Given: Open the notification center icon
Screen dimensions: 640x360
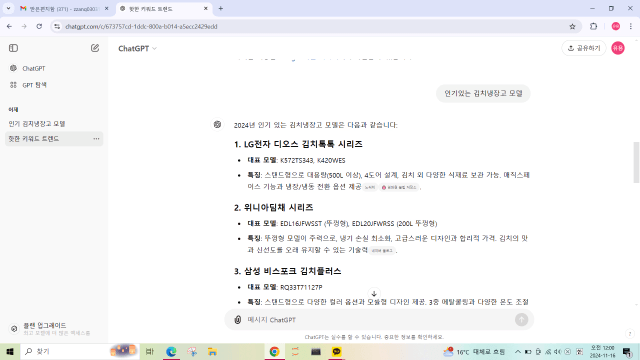Looking at the screenshot, I should [627, 351].
